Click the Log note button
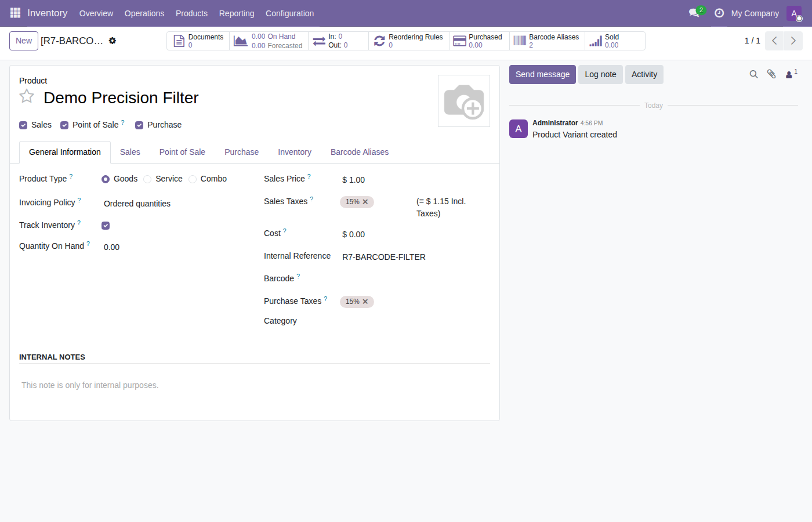 click(x=600, y=74)
